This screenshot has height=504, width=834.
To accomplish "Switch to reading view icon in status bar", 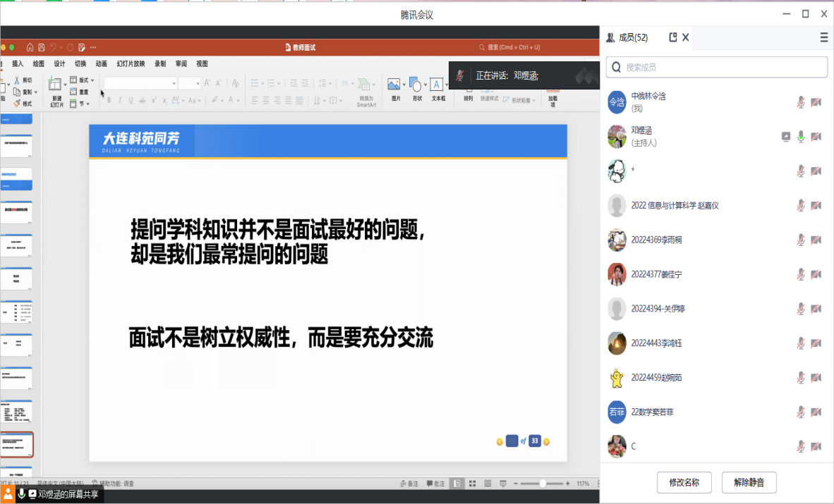I will (488, 484).
